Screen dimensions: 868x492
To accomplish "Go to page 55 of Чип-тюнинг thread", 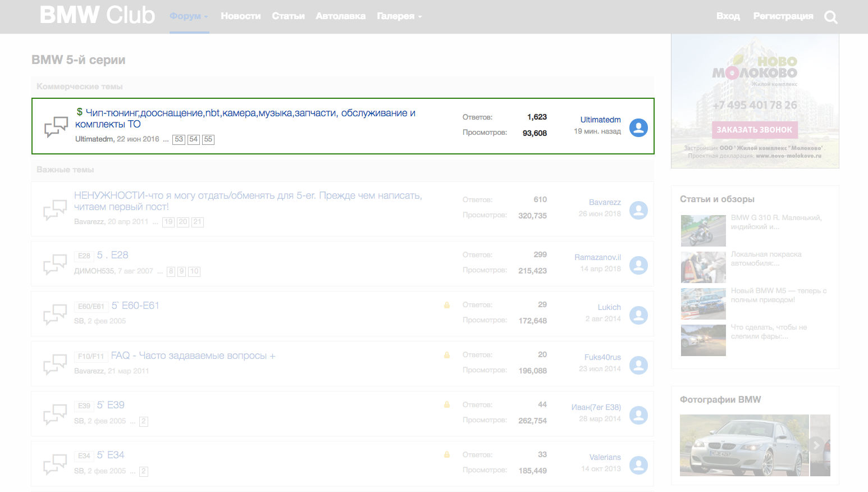I will 208,139.
